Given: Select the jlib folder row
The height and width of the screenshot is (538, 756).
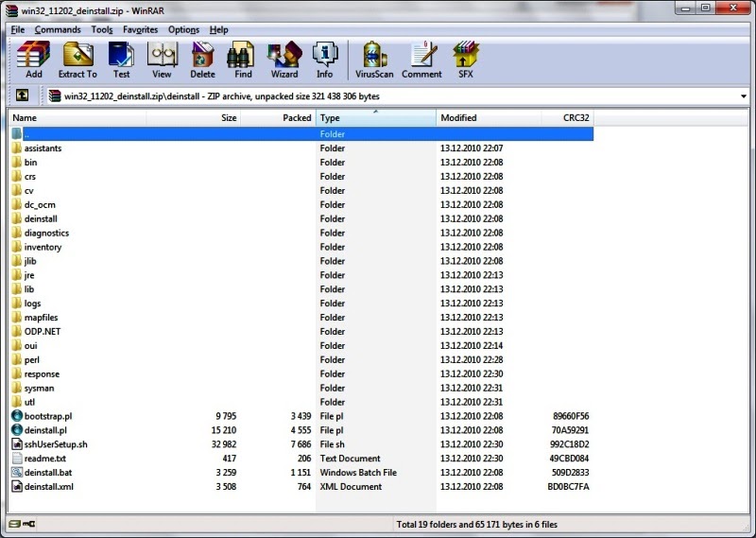Looking at the screenshot, I should point(301,261).
